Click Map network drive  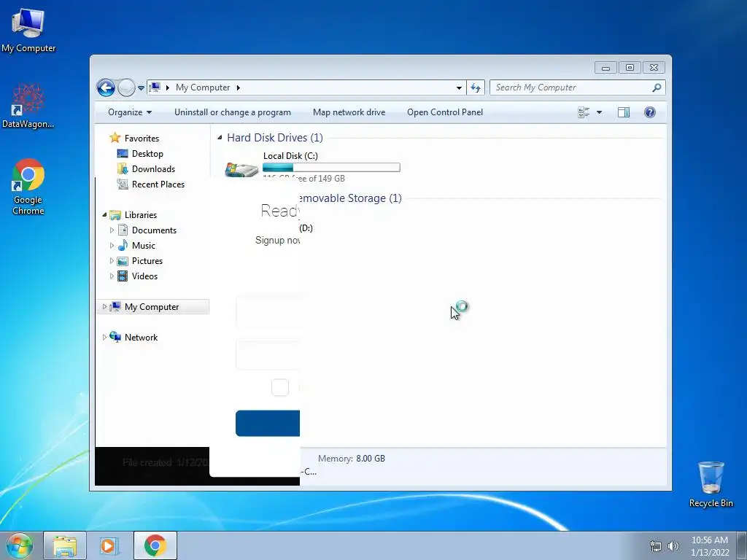tap(349, 112)
